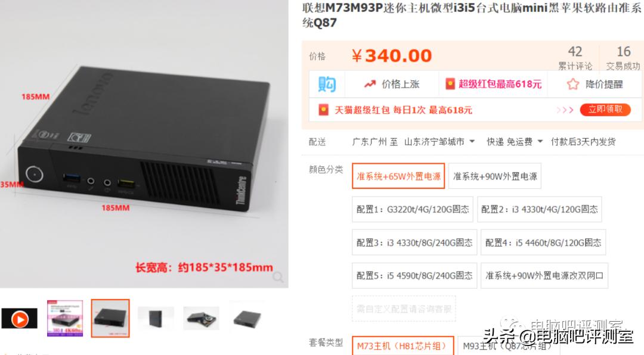Select the 准系统+90W外置电源 option
This screenshot has height=355, width=644.
pyautogui.click(x=495, y=176)
